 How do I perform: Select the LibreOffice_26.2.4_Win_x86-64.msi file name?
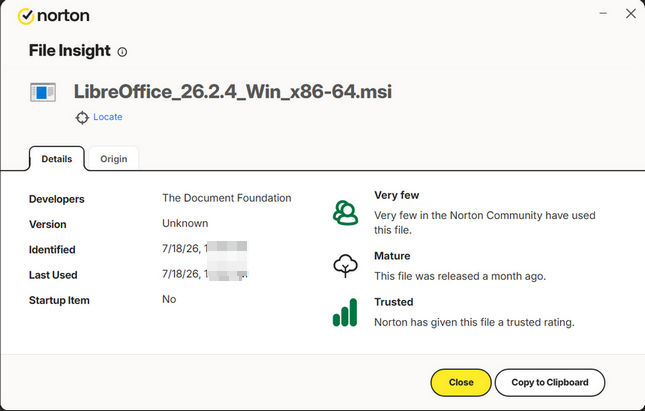(233, 91)
